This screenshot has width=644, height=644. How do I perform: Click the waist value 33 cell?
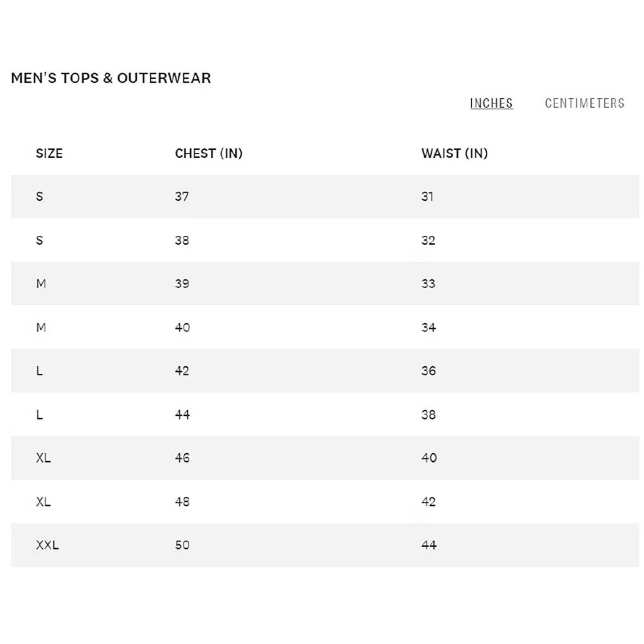pos(428,283)
